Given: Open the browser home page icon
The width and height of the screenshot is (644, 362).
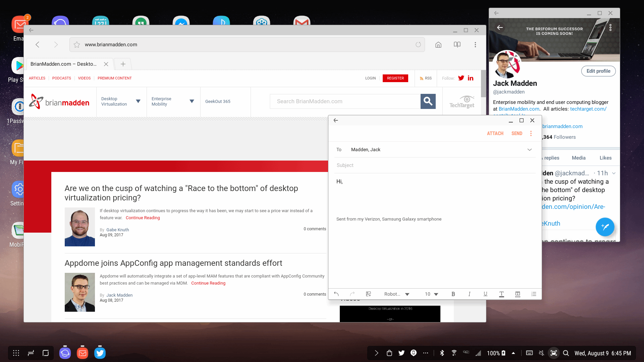Looking at the screenshot, I should point(438,45).
